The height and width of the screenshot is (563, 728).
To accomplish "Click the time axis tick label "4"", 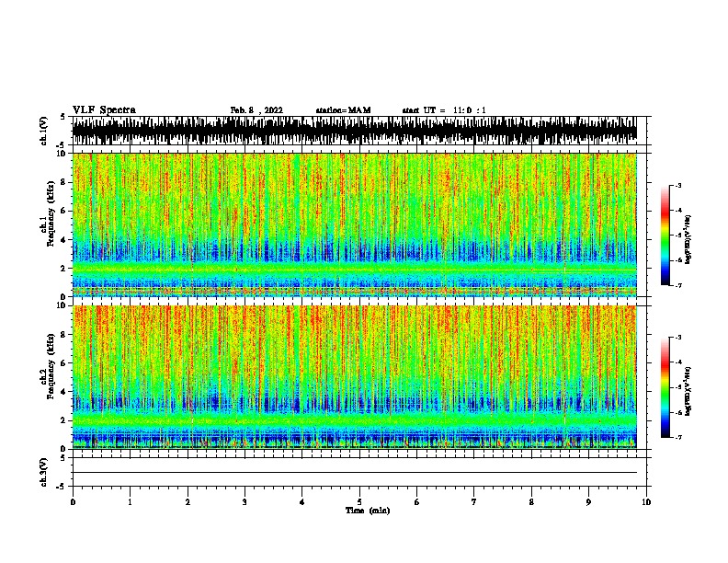I will [x=302, y=502].
